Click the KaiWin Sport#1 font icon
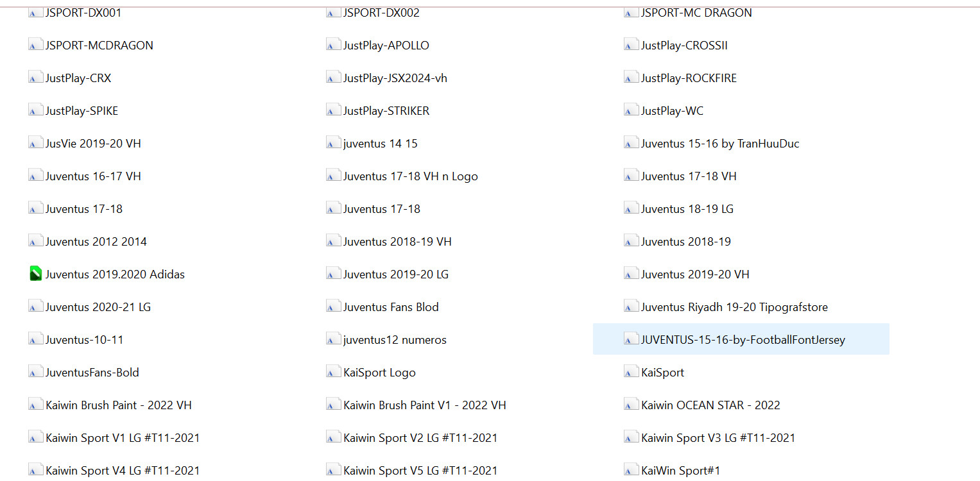 pyautogui.click(x=632, y=470)
